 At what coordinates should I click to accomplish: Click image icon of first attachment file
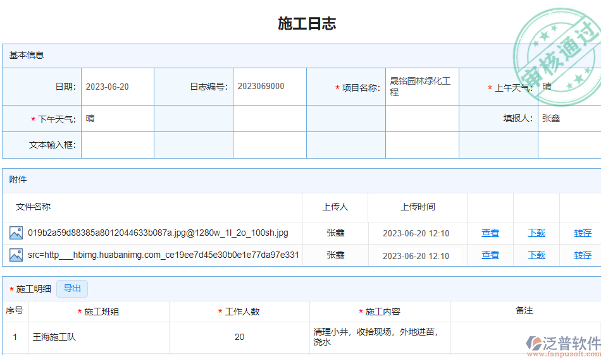[x=16, y=233]
